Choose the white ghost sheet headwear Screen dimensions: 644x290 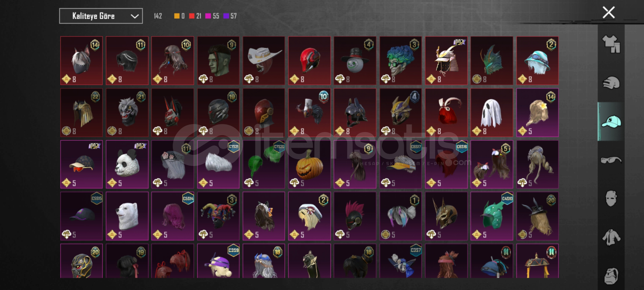492,113
